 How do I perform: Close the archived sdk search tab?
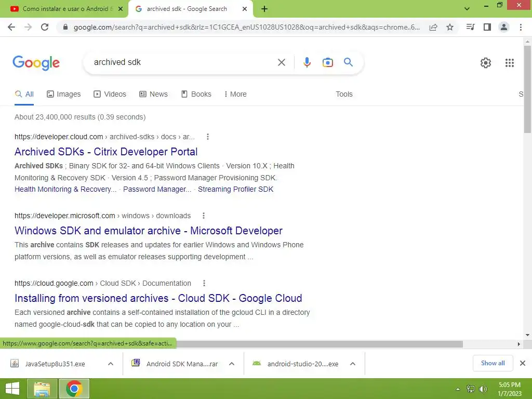coord(245,9)
